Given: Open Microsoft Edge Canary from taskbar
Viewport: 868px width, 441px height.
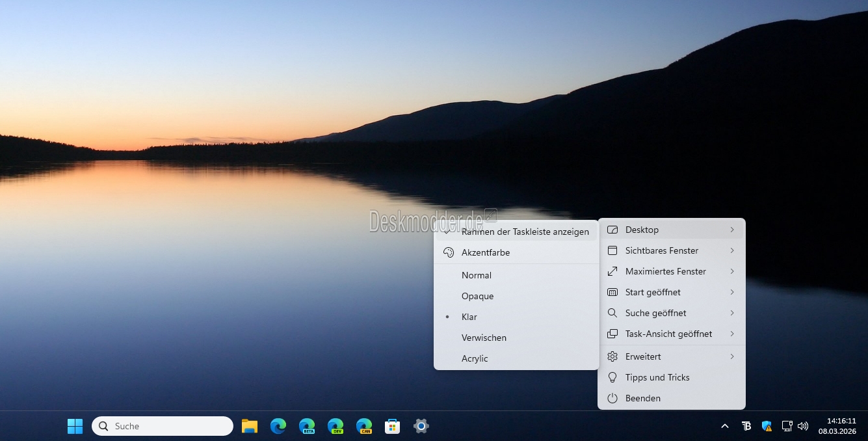Looking at the screenshot, I should pyautogui.click(x=364, y=426).
